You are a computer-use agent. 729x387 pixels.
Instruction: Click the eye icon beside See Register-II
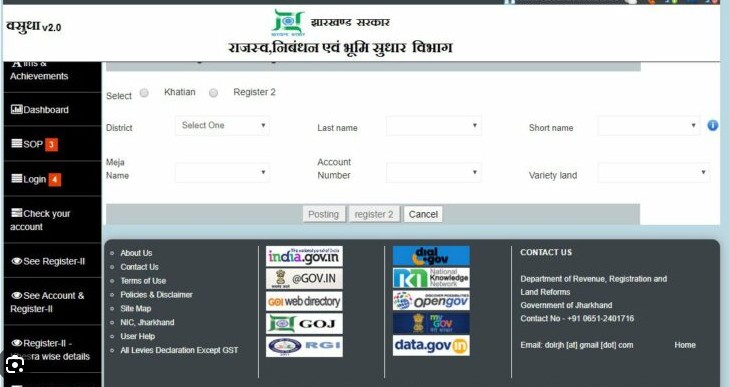(17, 261)
